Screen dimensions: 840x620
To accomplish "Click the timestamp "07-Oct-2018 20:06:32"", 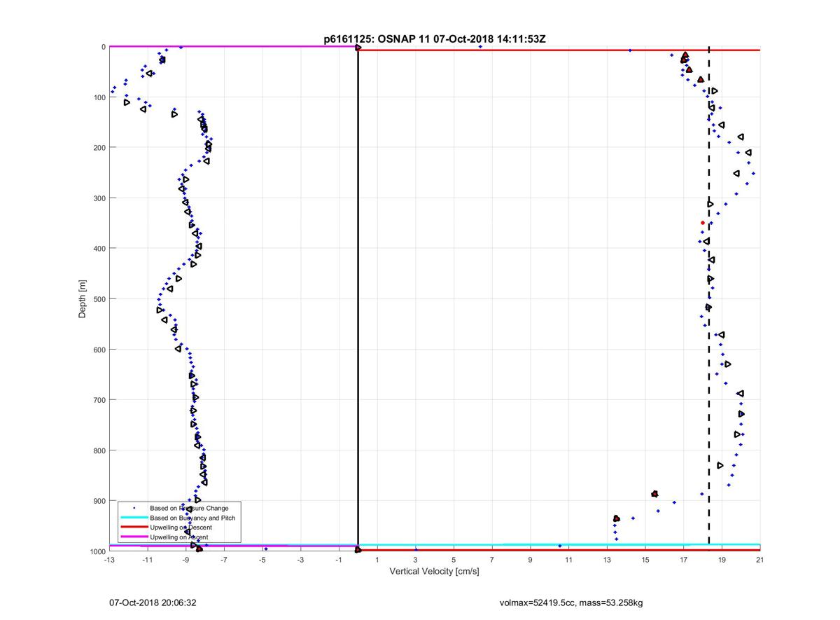I will [x=152, y=602].
